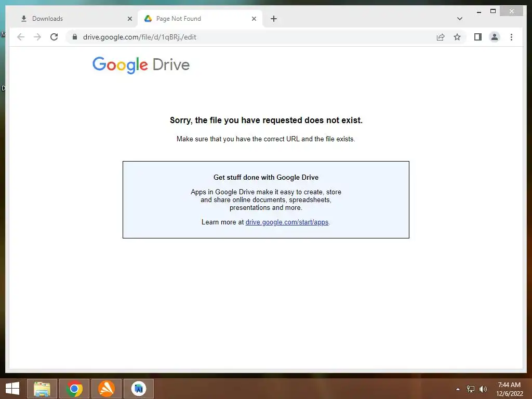Screen dimensions: 532x399
Task: Maximize the Chrome window
Action: (493, 11)
